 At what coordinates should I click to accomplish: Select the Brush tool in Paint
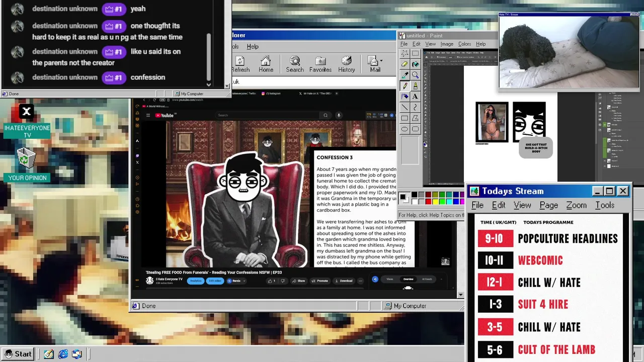[x=415, y=86]
